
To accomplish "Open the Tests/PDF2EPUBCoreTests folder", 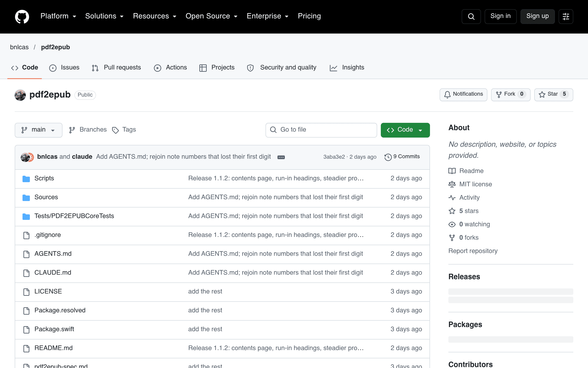I will (x=74, y=216).
